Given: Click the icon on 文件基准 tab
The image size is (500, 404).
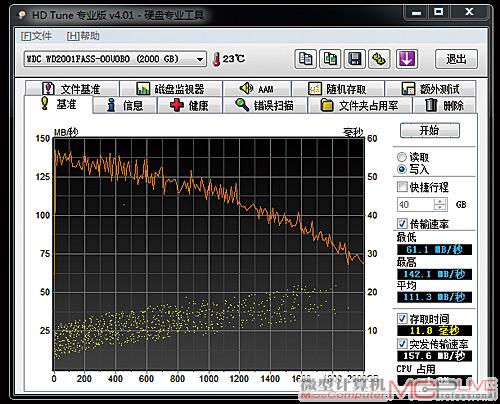Looking at the screenshot, I should click(49, 89).
